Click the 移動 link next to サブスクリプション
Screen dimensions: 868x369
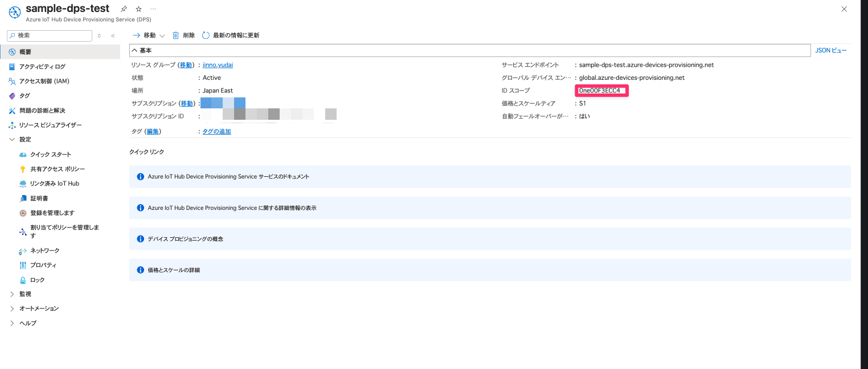point(187,103)
